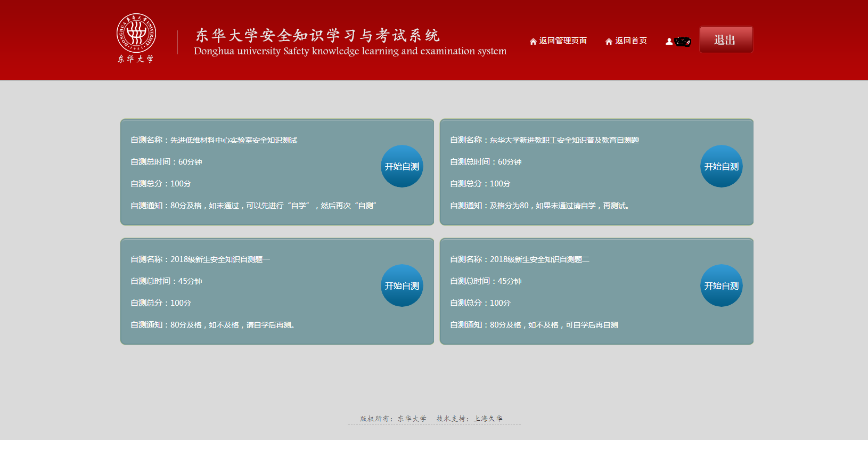This screenshot has width=868, height=457.
Task: Select the 2018级新生安全知识自测题一 title text
Action: click(x=220, y=259)
